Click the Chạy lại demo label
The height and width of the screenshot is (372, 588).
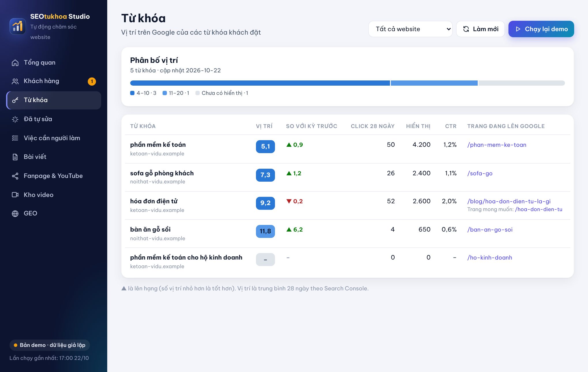[x=546, y=29]
